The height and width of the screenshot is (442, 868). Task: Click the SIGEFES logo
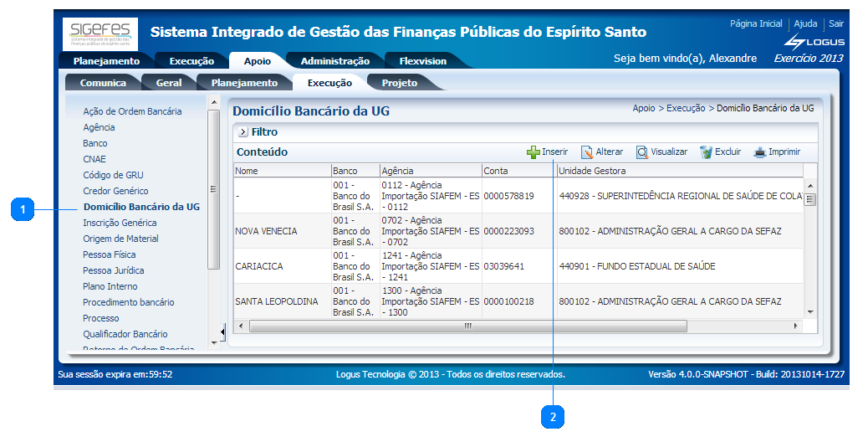point(100,33)
